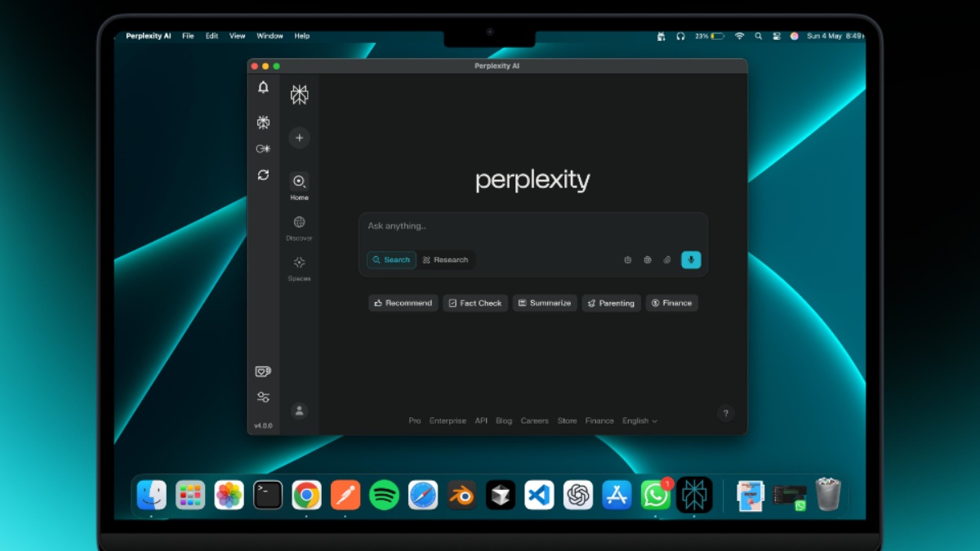Open Visual Studio Code from the dock
The height and width of the screenshot is (551, 980).
pyautogui.click(x=539, y=495)
